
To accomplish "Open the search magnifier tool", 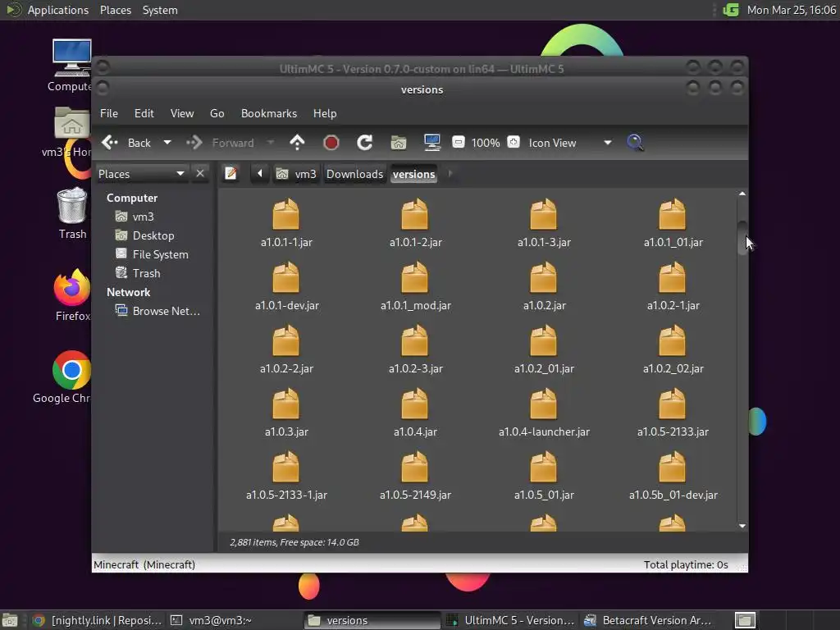I will (x=635, y=143).
